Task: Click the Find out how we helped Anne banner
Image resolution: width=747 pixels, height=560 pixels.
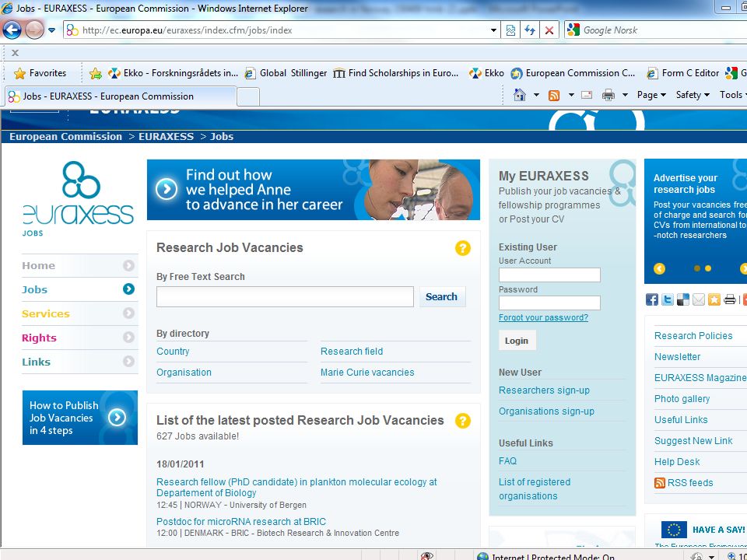Action: [313, 190]
